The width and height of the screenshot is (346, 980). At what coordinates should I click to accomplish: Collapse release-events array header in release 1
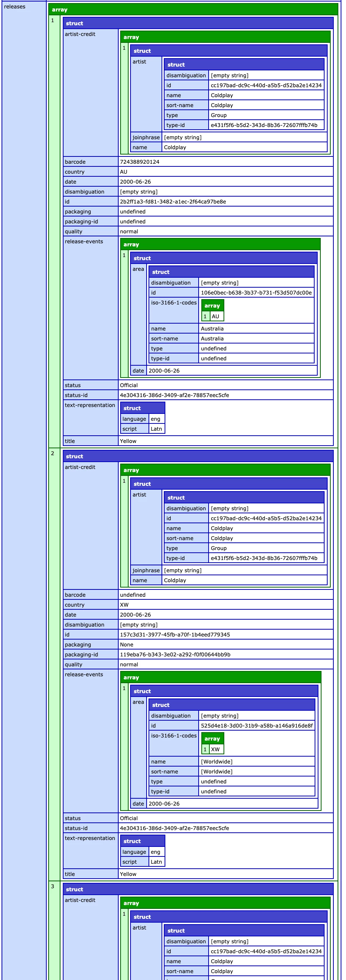pos(220,244)
